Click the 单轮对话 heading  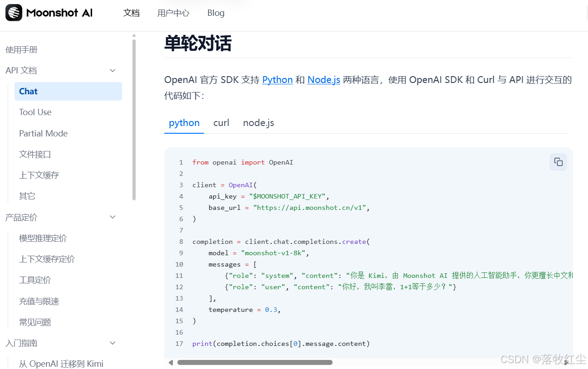198,44
